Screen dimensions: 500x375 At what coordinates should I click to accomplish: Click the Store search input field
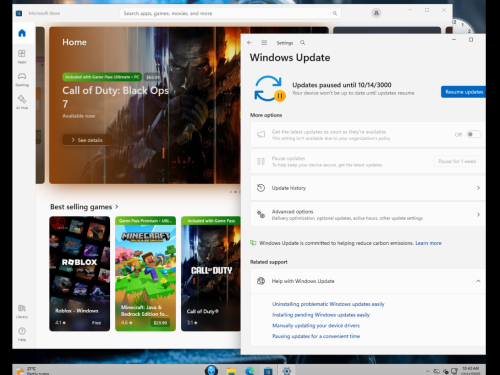230,13
